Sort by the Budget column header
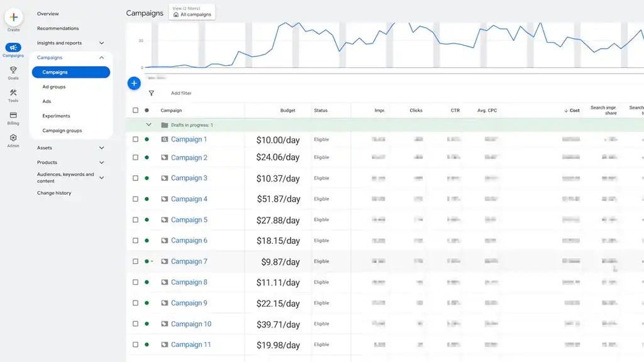The width and height of the screenshot is (644, 362). point(287,111)
